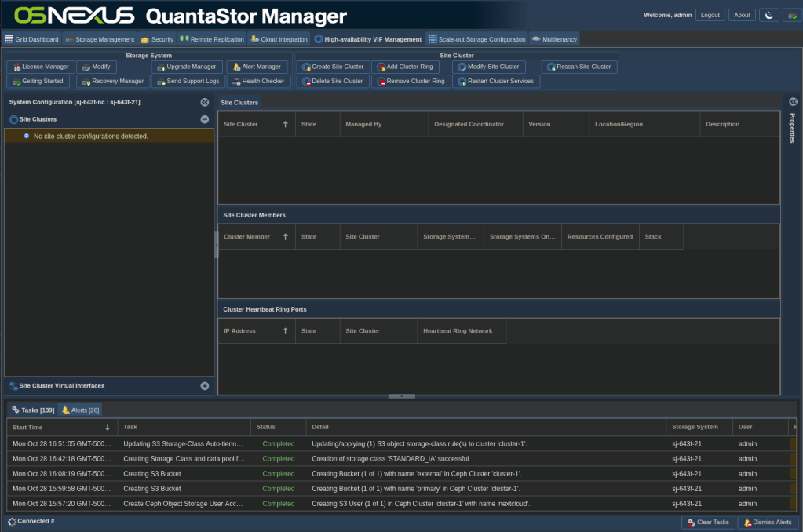Open the Alert Manager
The width and height of the screenshot is (803, 532).
point(257,67)
